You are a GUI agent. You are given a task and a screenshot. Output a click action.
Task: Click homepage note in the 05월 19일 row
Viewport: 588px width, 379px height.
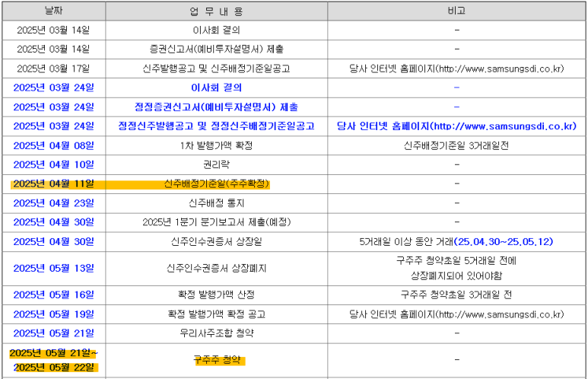pos(456,314)
